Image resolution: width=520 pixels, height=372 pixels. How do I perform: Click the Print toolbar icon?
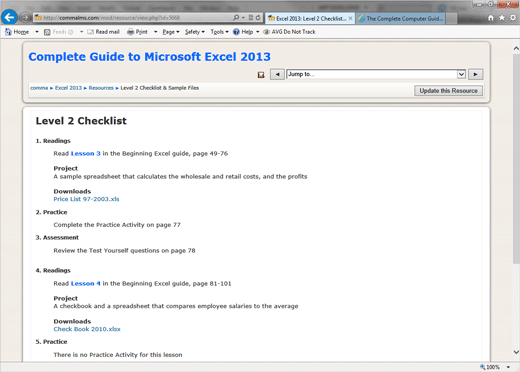click(131, 32)
